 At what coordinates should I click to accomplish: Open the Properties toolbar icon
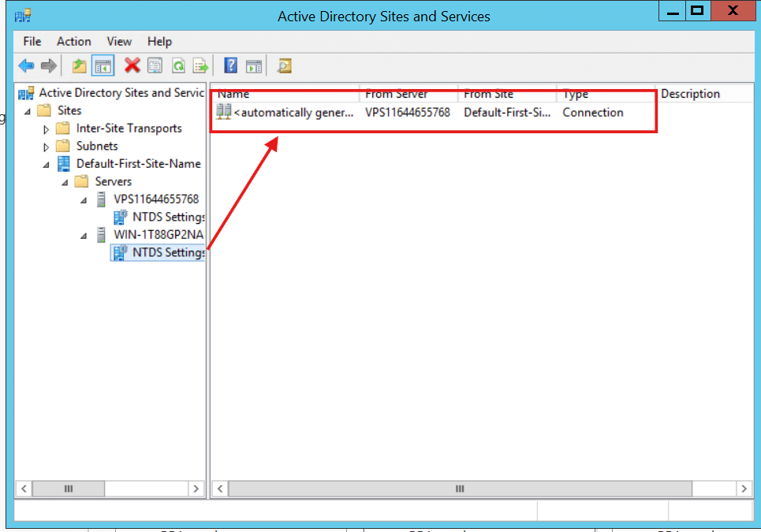[x=155, y=65]
